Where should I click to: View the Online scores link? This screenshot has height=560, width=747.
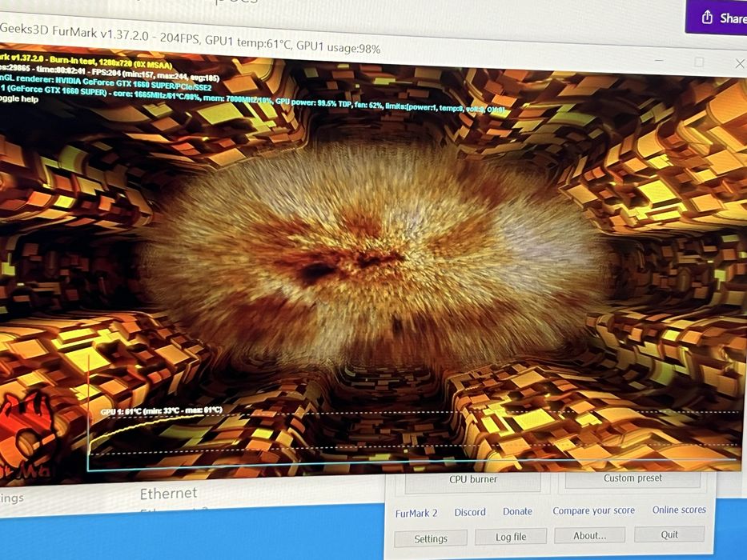coord(679,510)
